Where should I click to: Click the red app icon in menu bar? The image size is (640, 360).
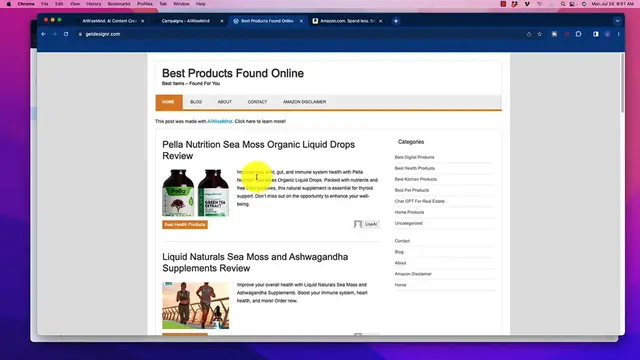(x=503, y=4)
